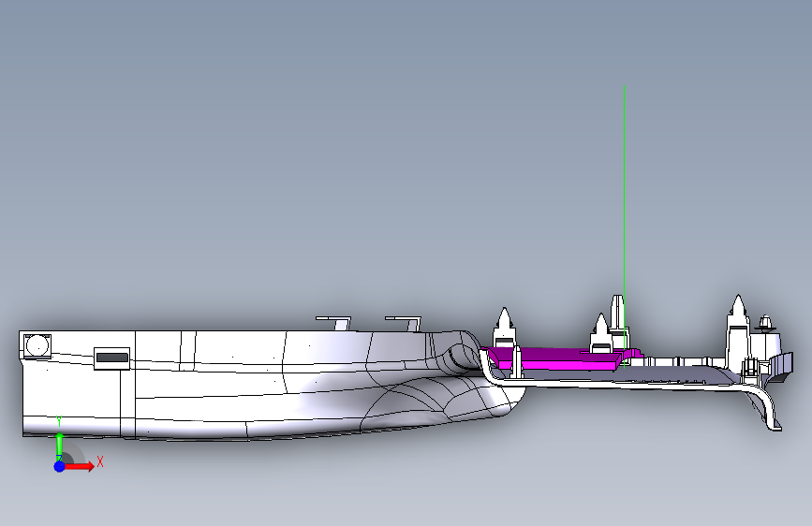
Task: Select the dark rectangular slot on the white body
Action: (111, 358)
